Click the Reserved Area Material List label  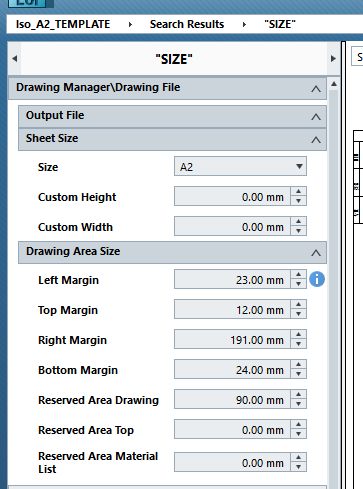pyautogui.click(x=98, y=462)
